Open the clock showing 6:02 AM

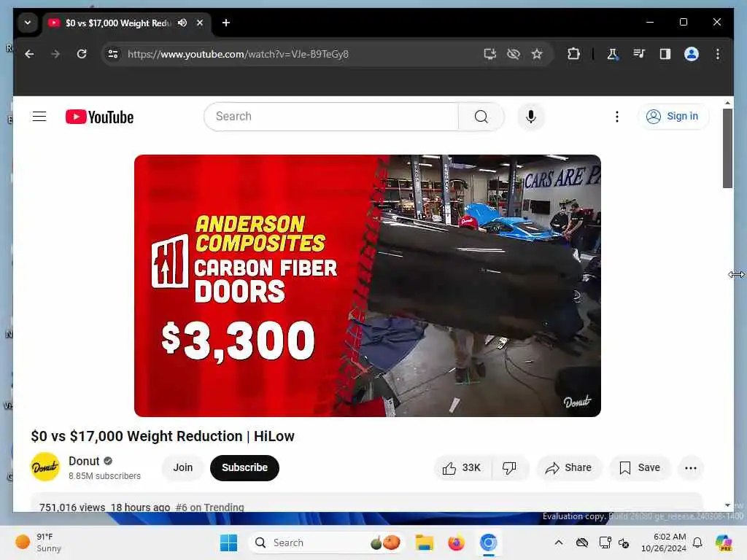coord(664,542)
